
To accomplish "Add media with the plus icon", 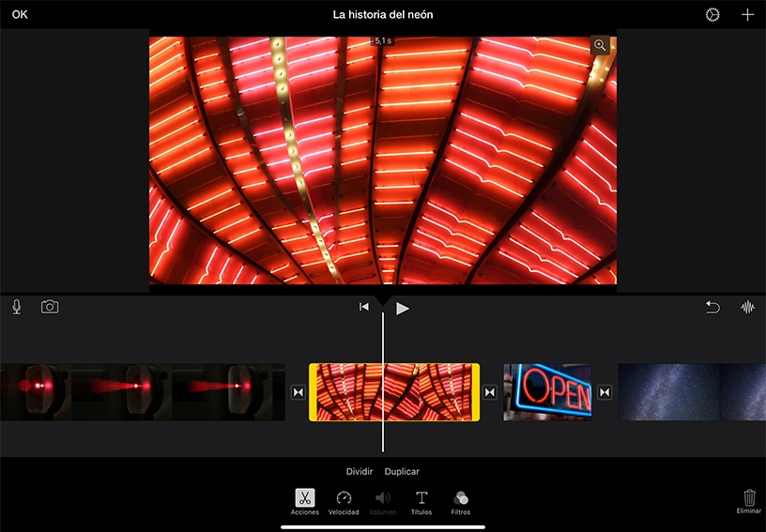I will (747, 15).
